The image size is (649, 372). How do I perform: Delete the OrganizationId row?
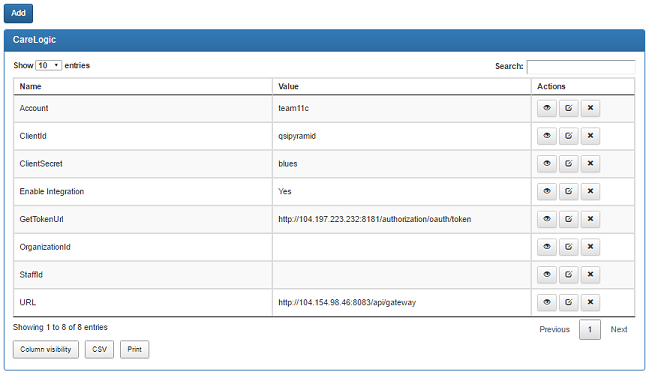(590, 247)
